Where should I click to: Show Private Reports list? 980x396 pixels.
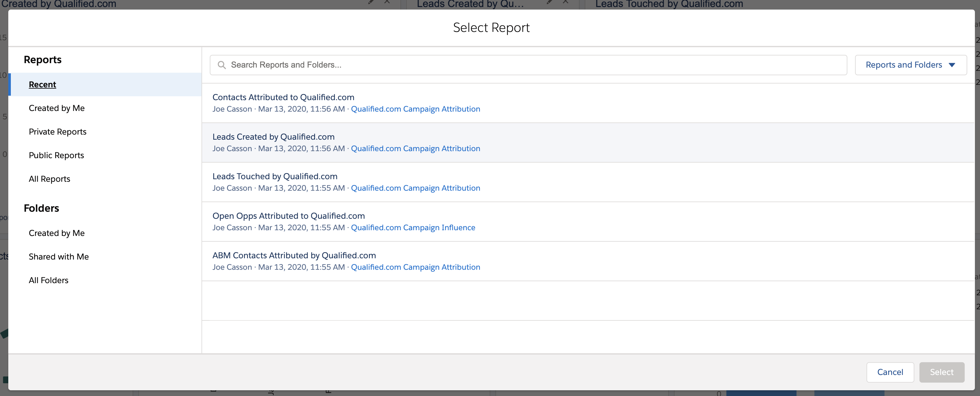point(57,132)
